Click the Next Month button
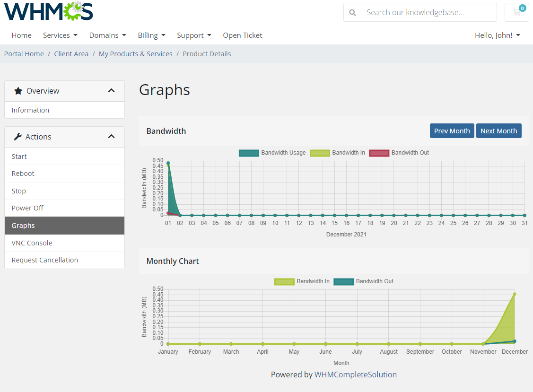Viewport: 533px width, 392px height. [498, 131]
